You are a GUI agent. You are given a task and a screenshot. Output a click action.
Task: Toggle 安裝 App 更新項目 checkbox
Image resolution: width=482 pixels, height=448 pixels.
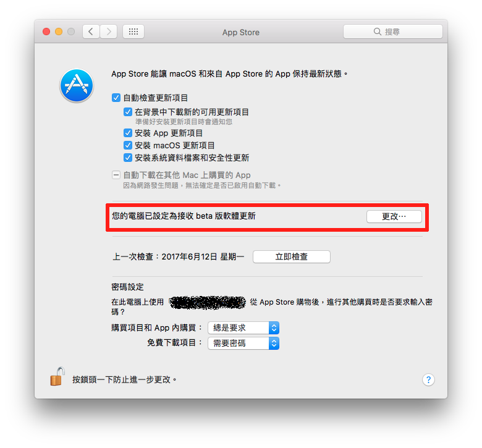[x=128, y=133]
